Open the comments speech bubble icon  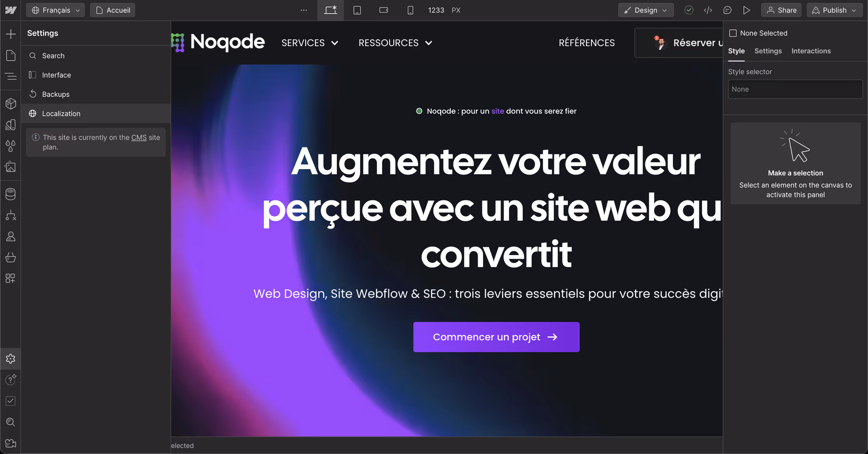point(727,10)
